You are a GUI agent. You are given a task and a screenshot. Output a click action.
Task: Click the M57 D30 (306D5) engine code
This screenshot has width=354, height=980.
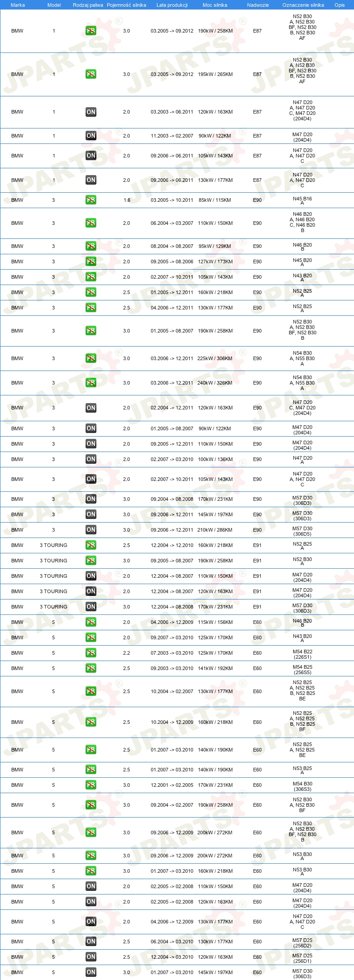coord(302,531)
